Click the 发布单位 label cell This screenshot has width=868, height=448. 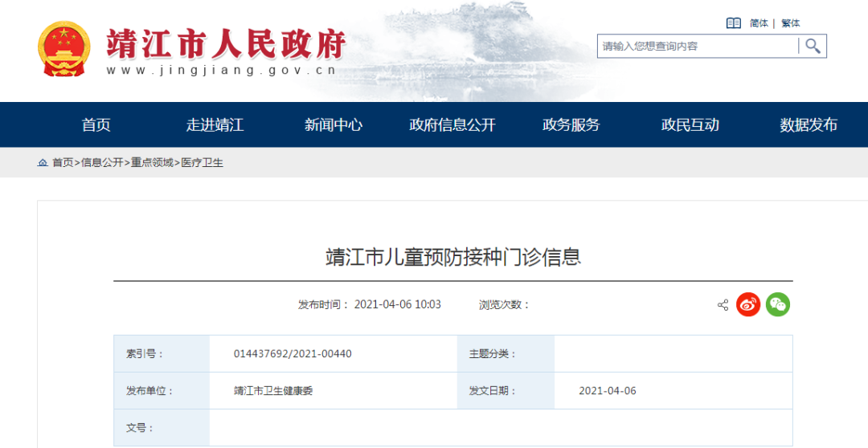(x=162, y=391)
